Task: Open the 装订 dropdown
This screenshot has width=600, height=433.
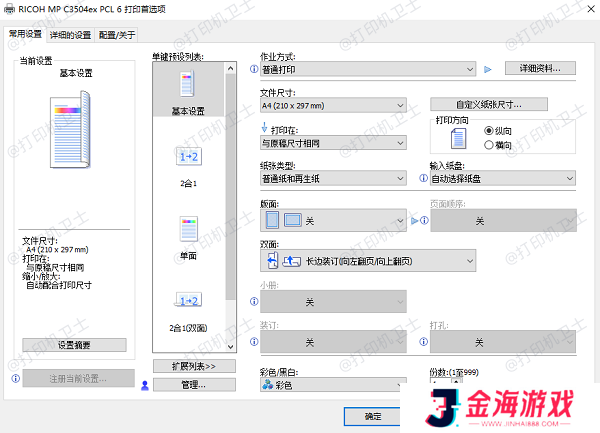Action: (333, 342)
